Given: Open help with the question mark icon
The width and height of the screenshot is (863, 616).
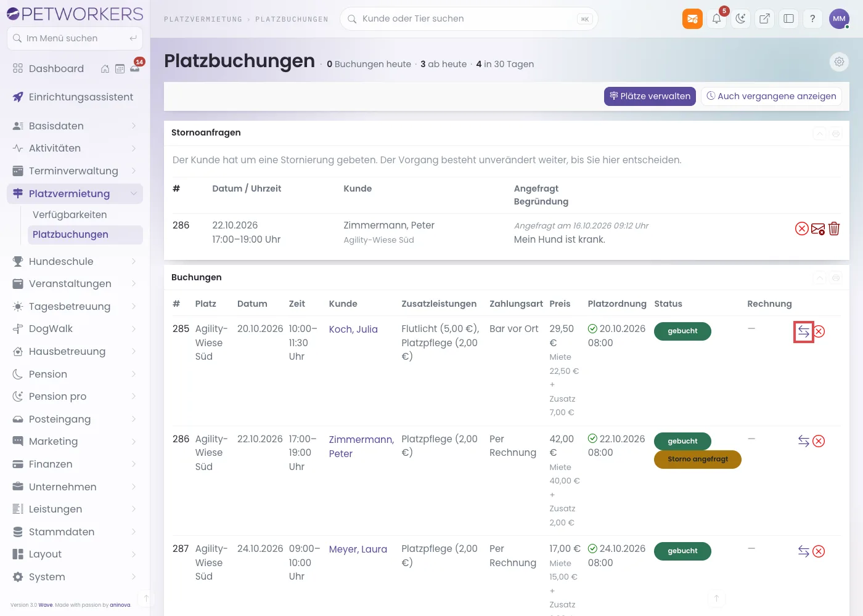Looking at the screenshot, I should click(x=812, y=18).
